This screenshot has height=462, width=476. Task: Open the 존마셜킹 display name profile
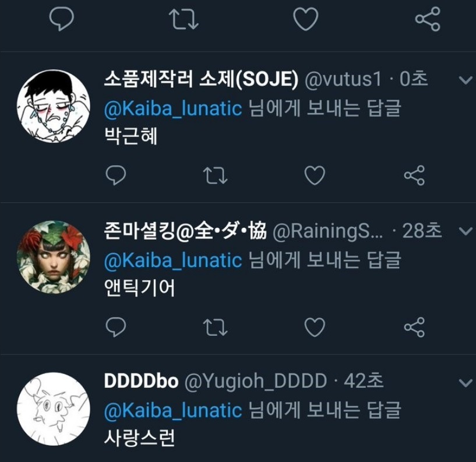coord(185,231)
